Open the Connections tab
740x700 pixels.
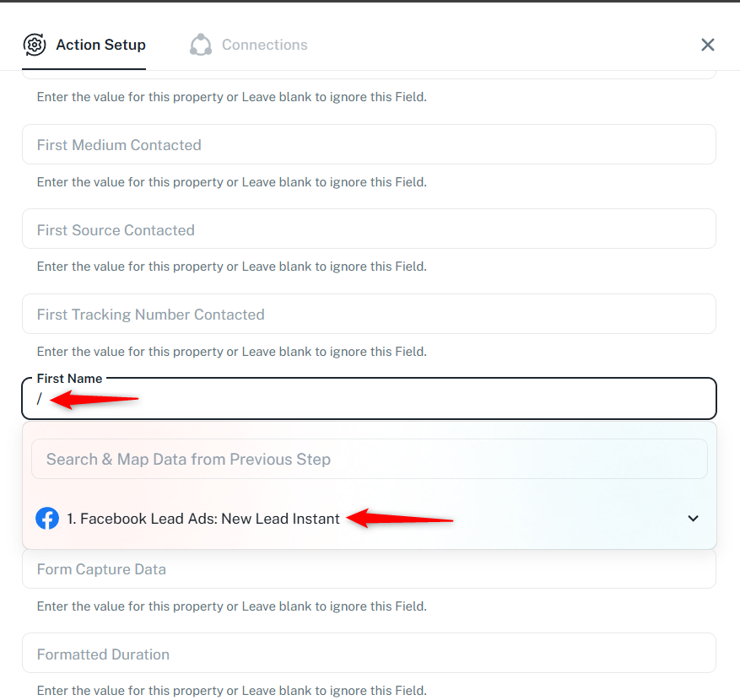point(264,45)
